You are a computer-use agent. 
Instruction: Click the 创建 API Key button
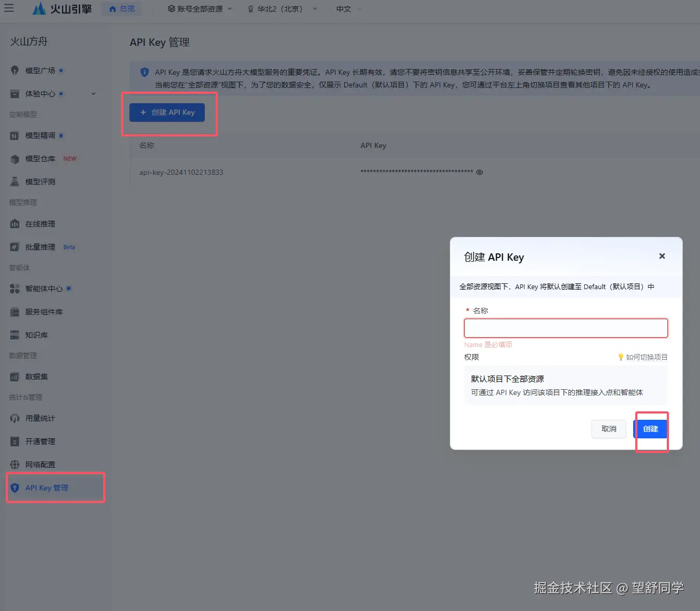(167, 112)
